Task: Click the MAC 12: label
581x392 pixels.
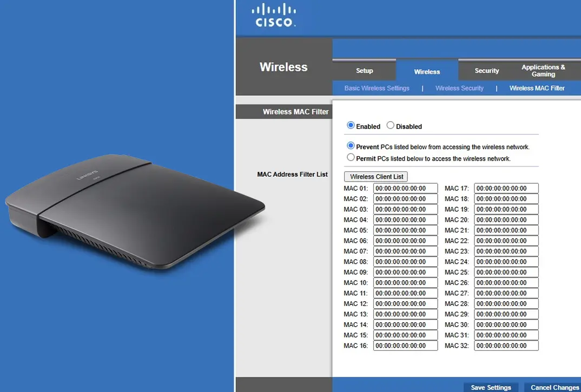Action: pyautogui.click(x=356, y=304)
